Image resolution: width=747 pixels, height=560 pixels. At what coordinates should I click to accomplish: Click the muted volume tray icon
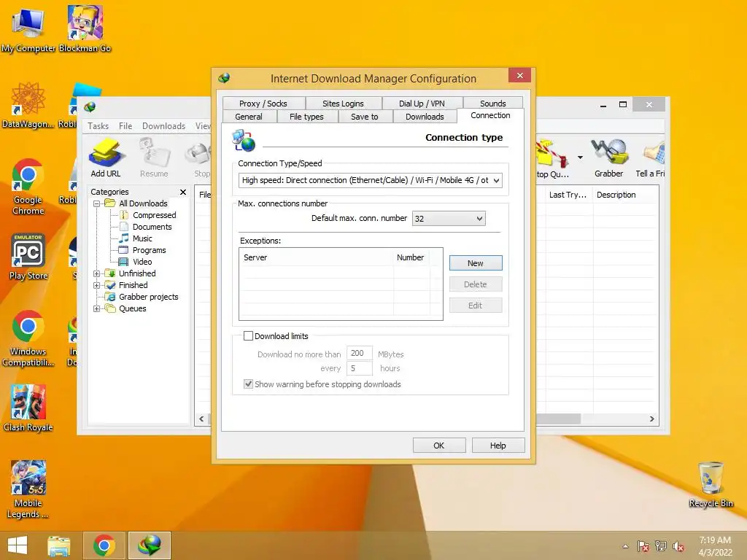(x=678, y=546)
